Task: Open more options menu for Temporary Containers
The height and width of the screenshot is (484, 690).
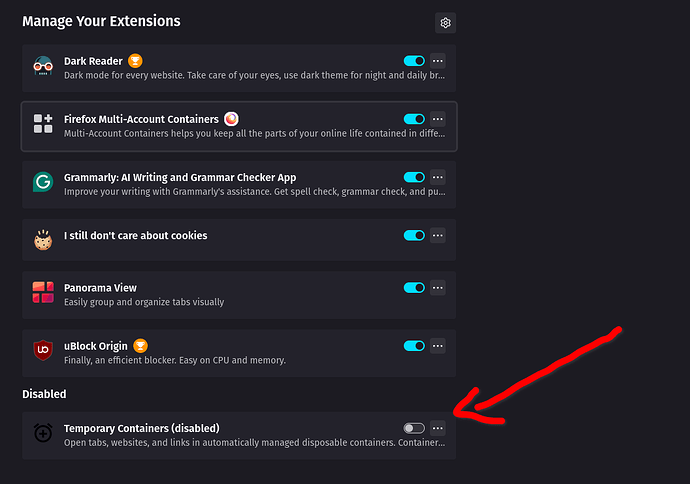Action: tap(437, 428)
